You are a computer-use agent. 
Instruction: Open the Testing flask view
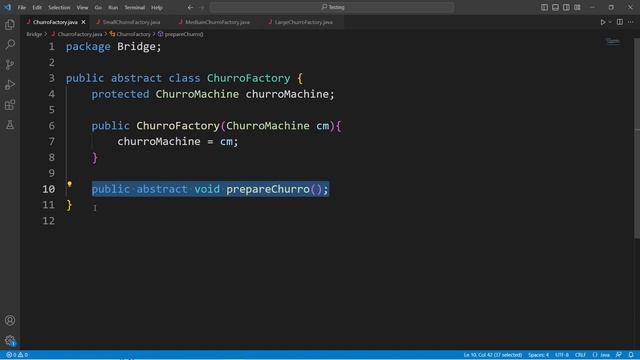tap(10, 125)
